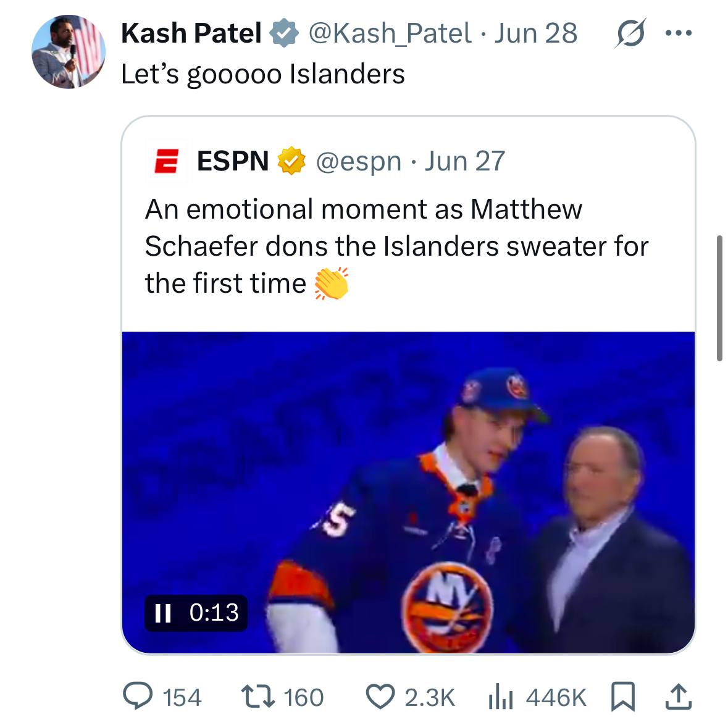This screenshot has width=728, height=722.
Task: Click Kash Patel's blue verified badge
Action: [284, 33]
